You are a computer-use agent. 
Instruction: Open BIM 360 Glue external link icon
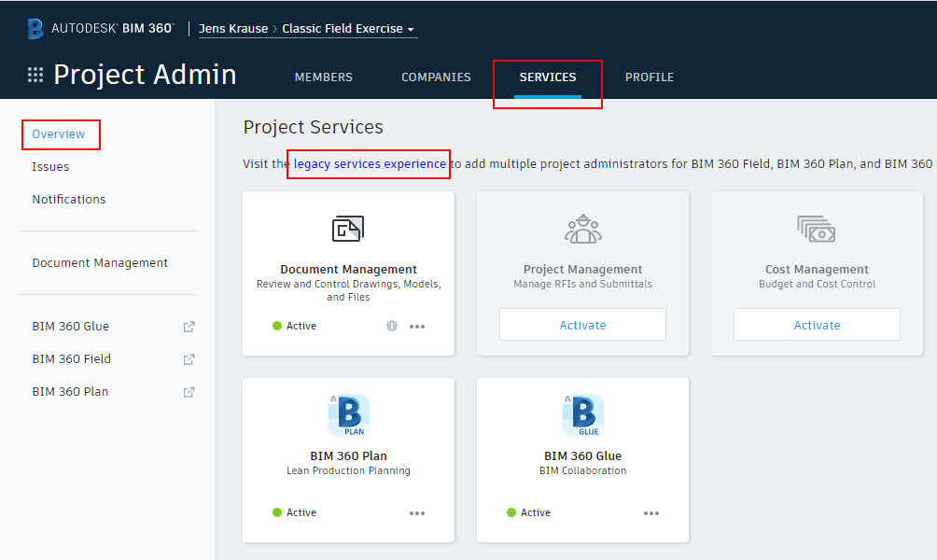[189, 327]
